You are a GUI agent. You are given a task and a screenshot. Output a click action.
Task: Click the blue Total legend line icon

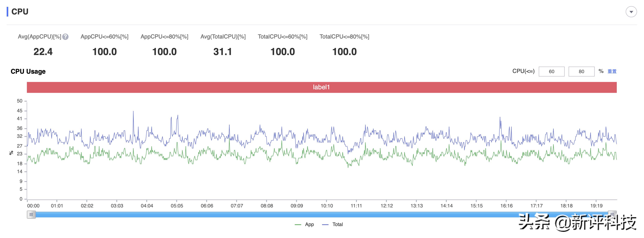click(x=325, y=224)
